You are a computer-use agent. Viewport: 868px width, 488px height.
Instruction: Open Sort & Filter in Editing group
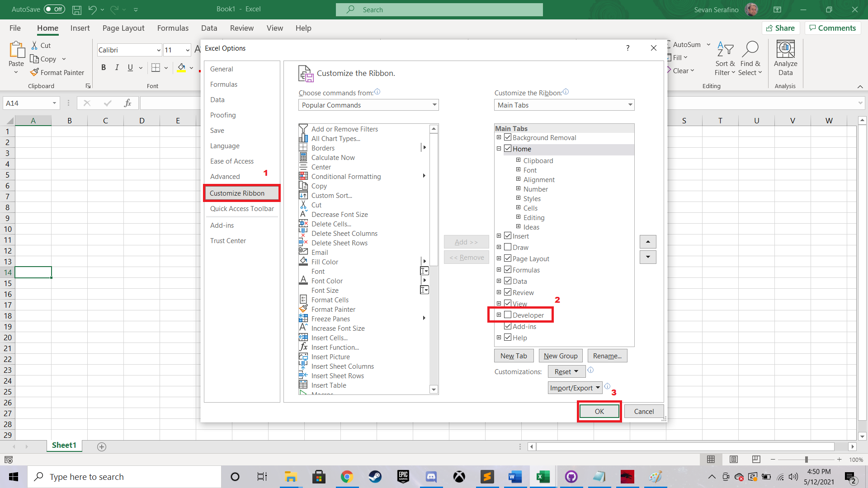(x=725, y=59)
